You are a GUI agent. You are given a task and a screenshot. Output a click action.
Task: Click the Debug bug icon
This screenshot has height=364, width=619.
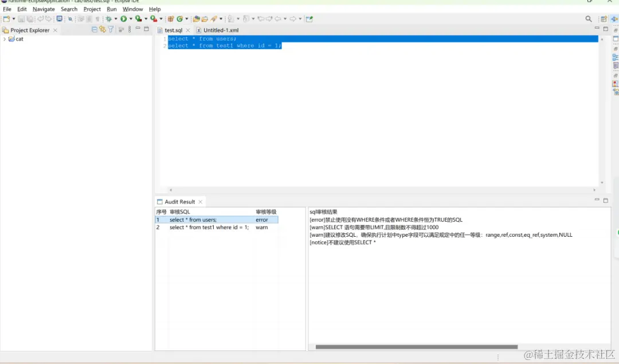[x=108, y=18]
